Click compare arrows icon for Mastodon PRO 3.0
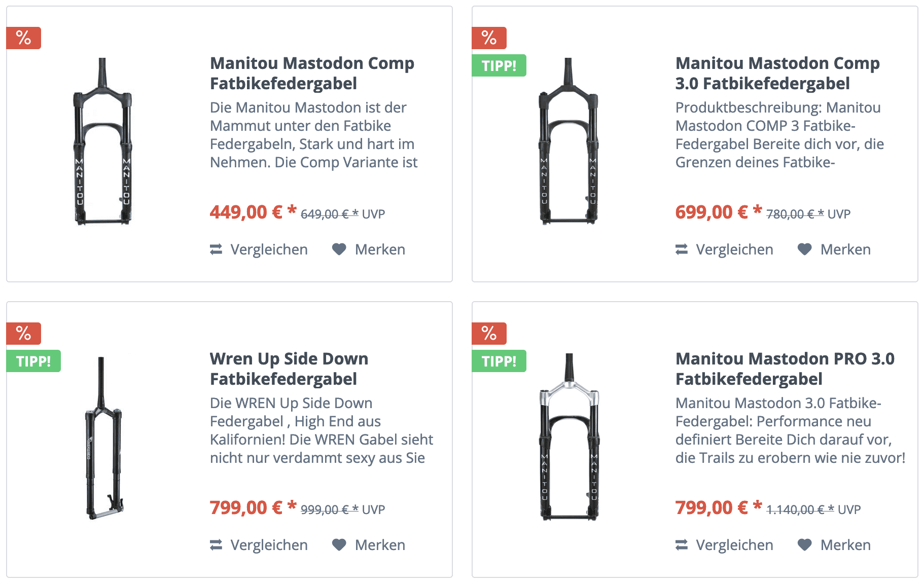 (682, 544)
